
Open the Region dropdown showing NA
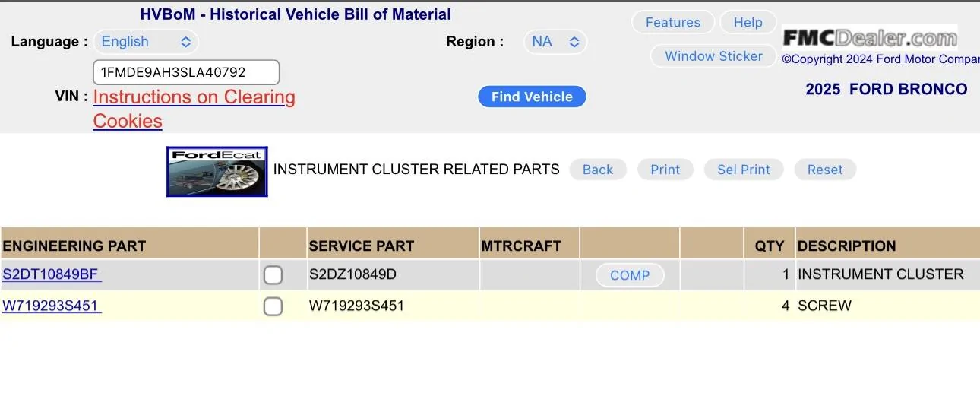555,42
